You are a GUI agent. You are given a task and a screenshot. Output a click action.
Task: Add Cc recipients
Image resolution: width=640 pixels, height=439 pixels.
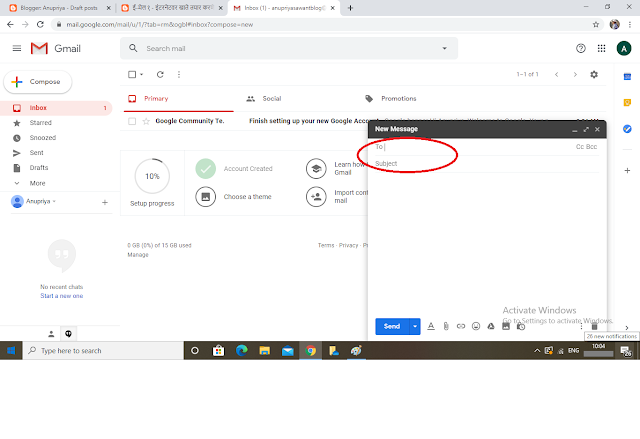click(580, 147)
